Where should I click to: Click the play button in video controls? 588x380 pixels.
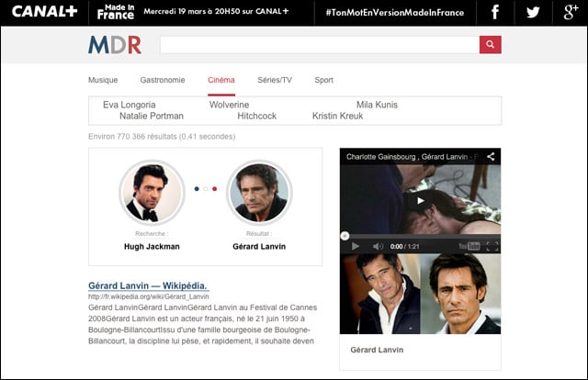tap(356, 246)
